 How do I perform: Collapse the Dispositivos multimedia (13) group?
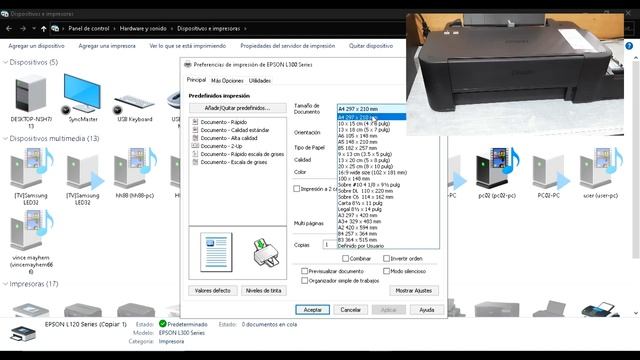(x=5, y=139)
